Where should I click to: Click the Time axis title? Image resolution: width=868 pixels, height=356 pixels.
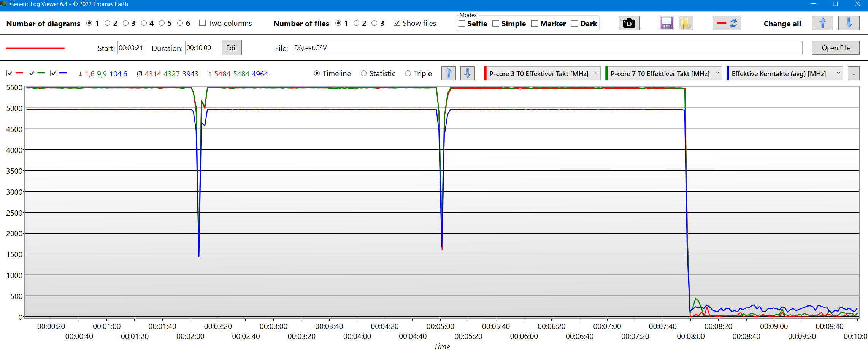point(442,346)
